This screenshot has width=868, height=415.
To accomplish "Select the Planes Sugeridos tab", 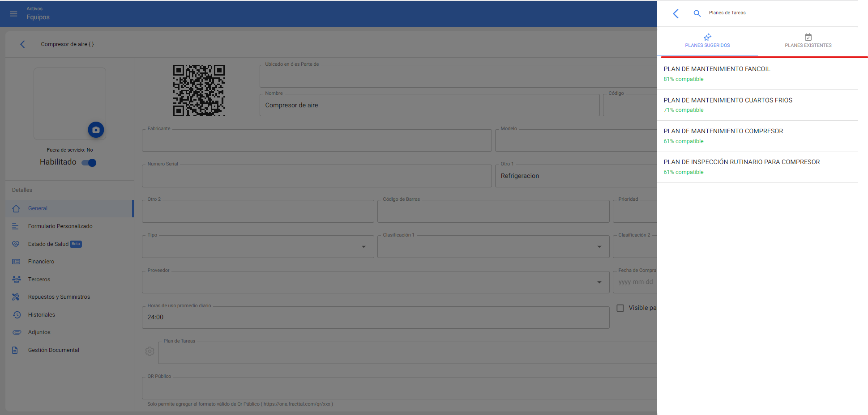I will coord(707,41).
